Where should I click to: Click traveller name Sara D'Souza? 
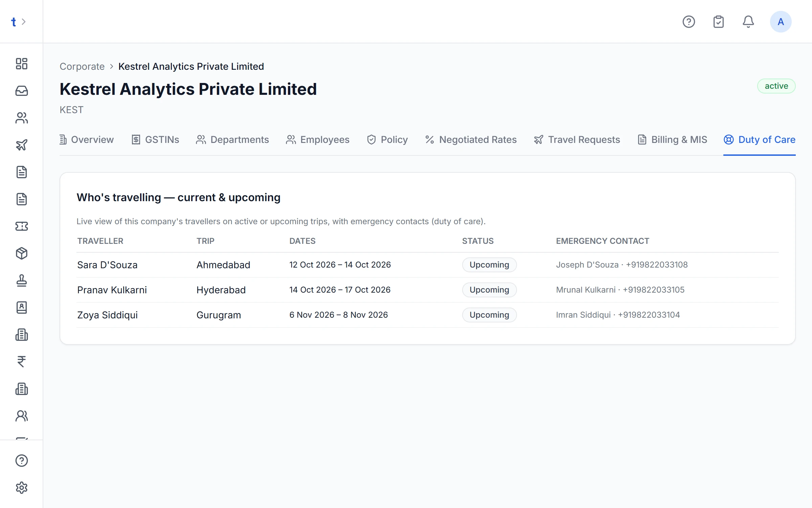coord(107,265)
